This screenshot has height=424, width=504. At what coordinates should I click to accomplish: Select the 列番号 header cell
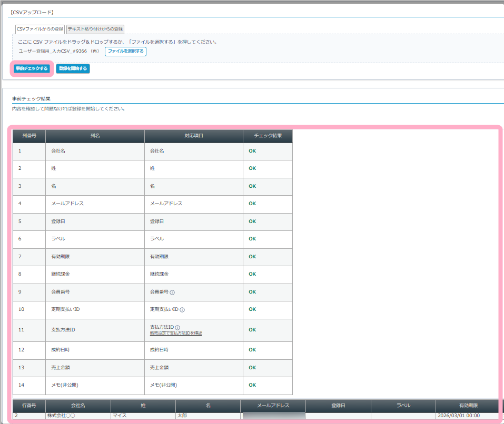click(29, 136)
